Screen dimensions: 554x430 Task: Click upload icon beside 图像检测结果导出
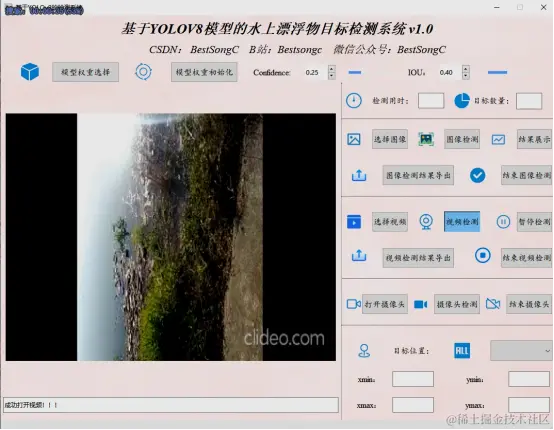point(359,175)
